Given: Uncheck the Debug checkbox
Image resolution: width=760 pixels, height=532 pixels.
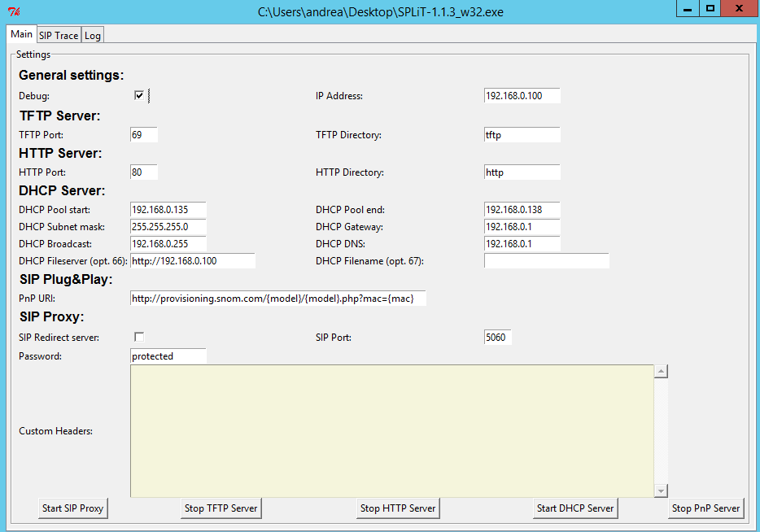Looking at the screenshot, I should (x=139, y=95).
